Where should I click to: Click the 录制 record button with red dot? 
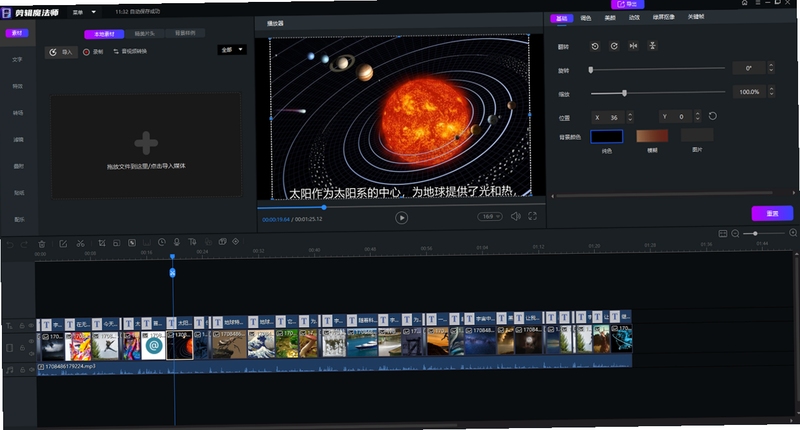pyautogui.click(x=93, y=52)
